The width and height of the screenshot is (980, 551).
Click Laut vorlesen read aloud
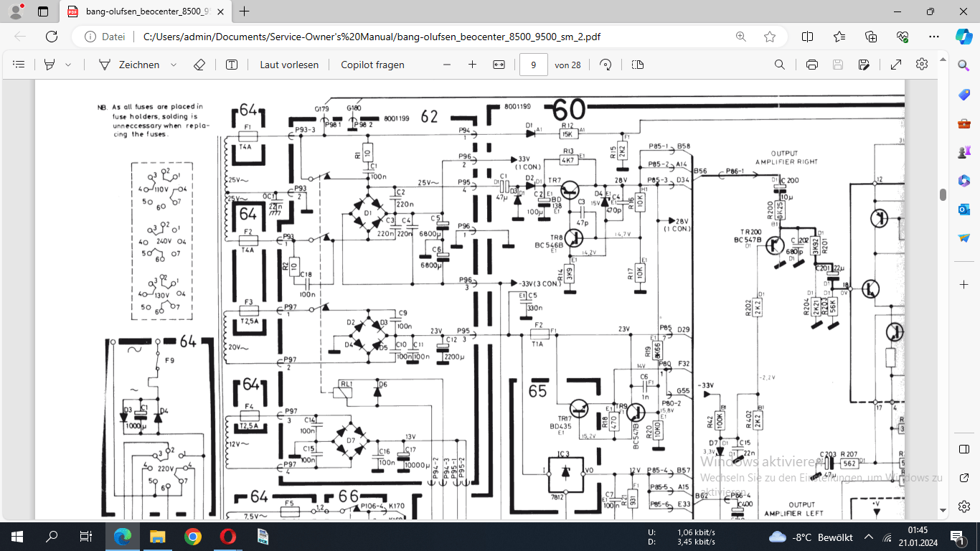click(289, 65)
